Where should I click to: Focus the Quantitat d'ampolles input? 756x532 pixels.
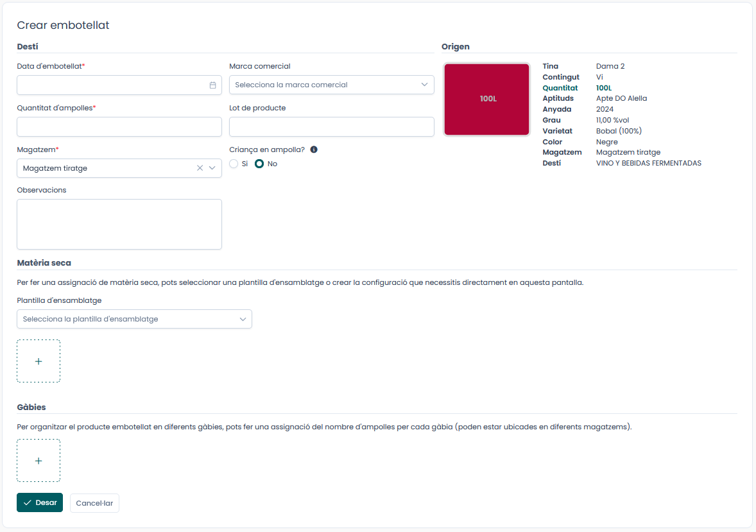[x=119, y=127]
